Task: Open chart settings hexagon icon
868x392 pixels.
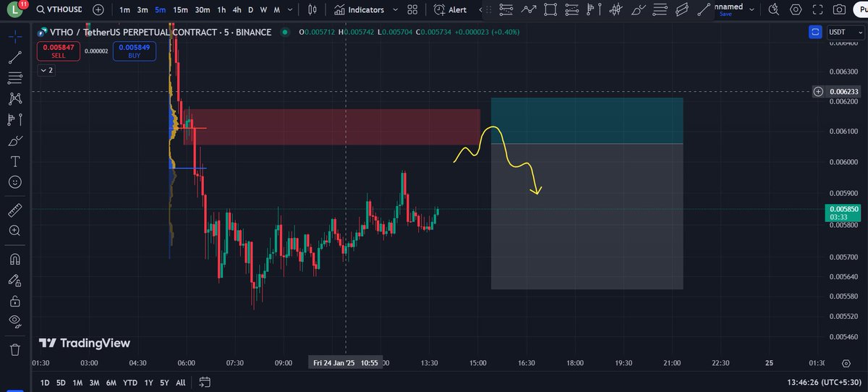Action: tap(796, 9)
